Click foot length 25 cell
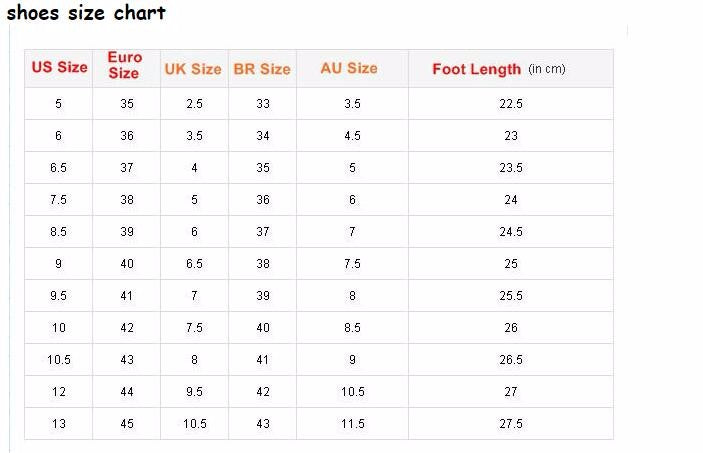703x453 pixels. click(x=511, y=264)
